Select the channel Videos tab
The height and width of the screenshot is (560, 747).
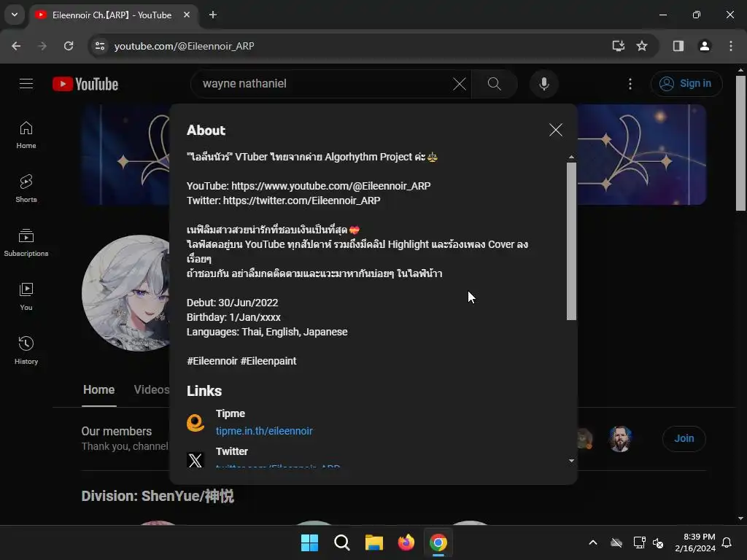[152, 389]
